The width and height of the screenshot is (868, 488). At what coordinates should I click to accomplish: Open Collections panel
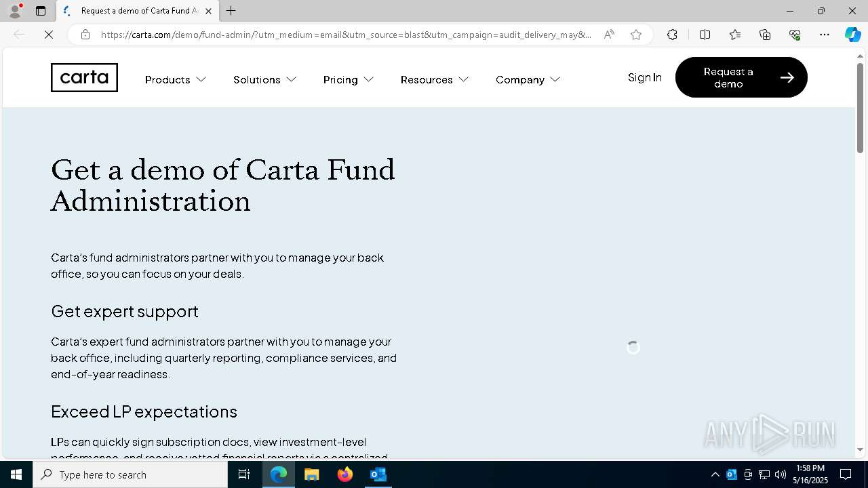click(x=765, y=35)
